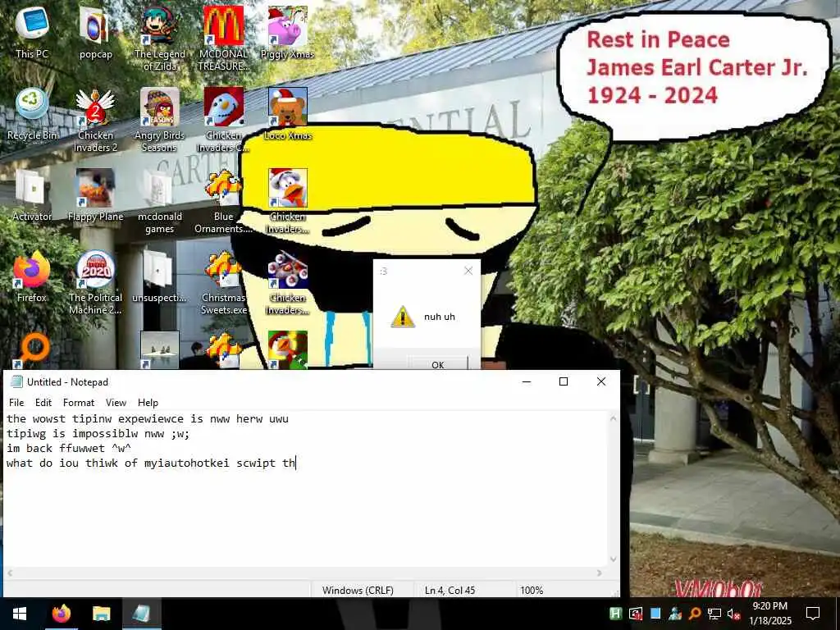This screenshot has height=630, width=840.
Task: Click the Notepad vertical scrollbar up arrow
Action: [614, 418]
